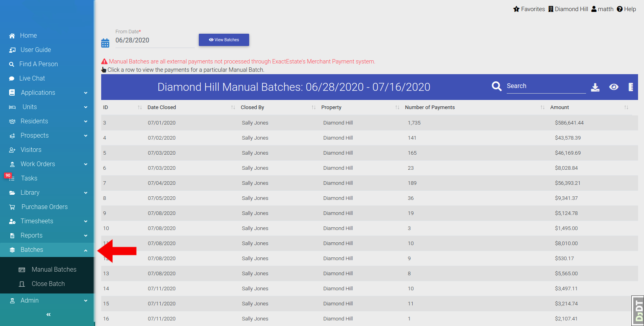This screenshot has width=644, height=326.
Task: Collapse the Batches menu chevron
Action: click(86, 250)
